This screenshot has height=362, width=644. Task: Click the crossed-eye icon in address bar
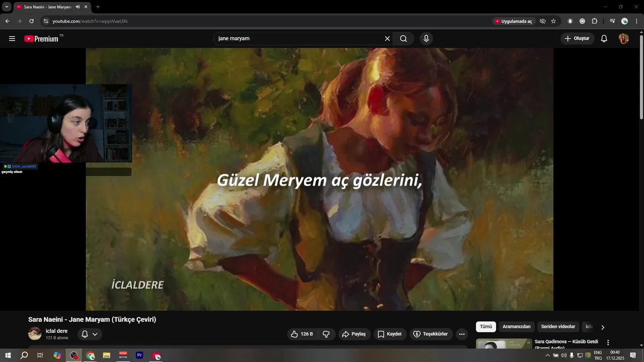pos(542,21)
